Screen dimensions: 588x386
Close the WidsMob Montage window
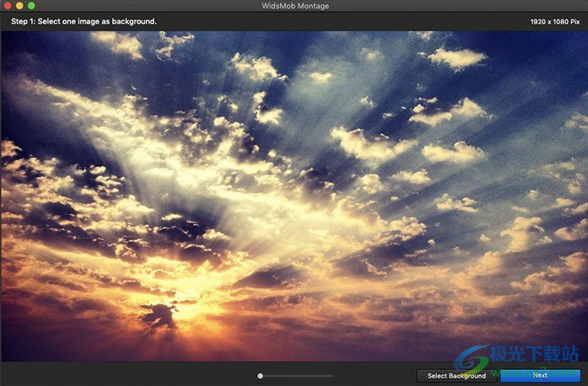(8, 5)
